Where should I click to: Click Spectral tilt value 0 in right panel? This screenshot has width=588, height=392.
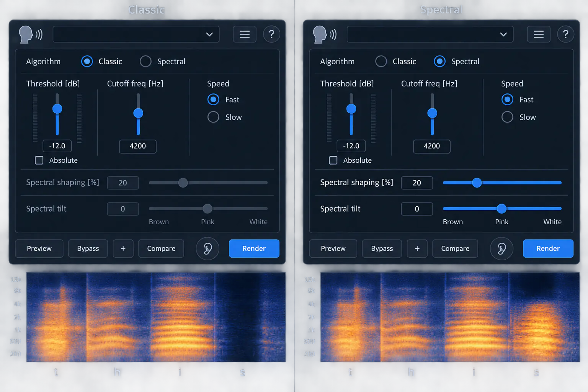(x=417, y=209)
